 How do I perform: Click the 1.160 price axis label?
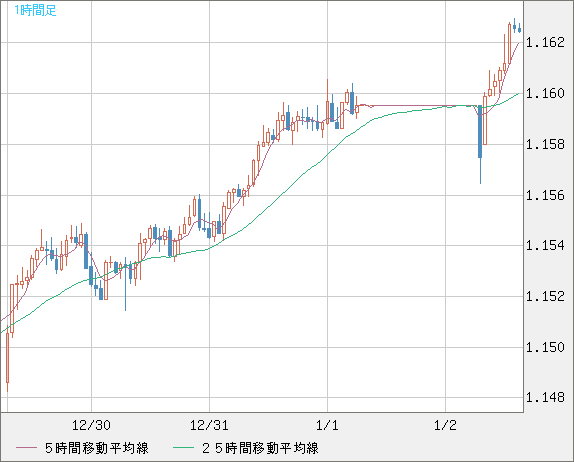click(545, 93)
